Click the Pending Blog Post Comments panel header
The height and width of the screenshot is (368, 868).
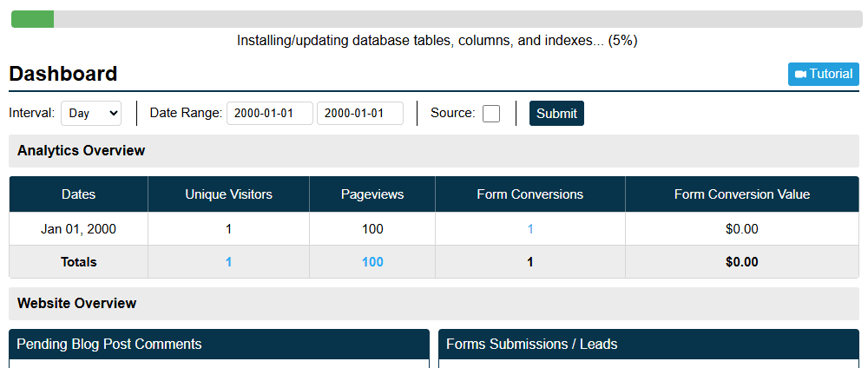[220, 345]
